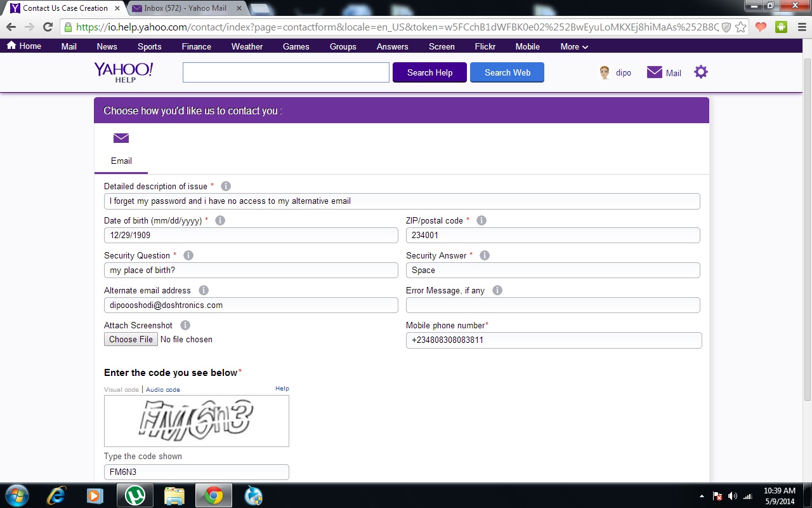The image size is (812, 508).
Task: Click the empty Error Message field
Action: [x=553, y=305]
